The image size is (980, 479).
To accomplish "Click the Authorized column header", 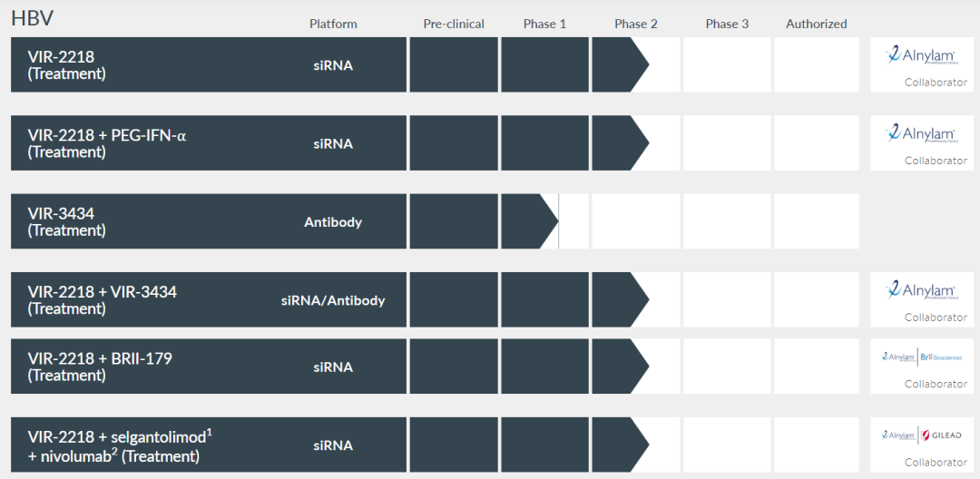I will pos(817,24).
